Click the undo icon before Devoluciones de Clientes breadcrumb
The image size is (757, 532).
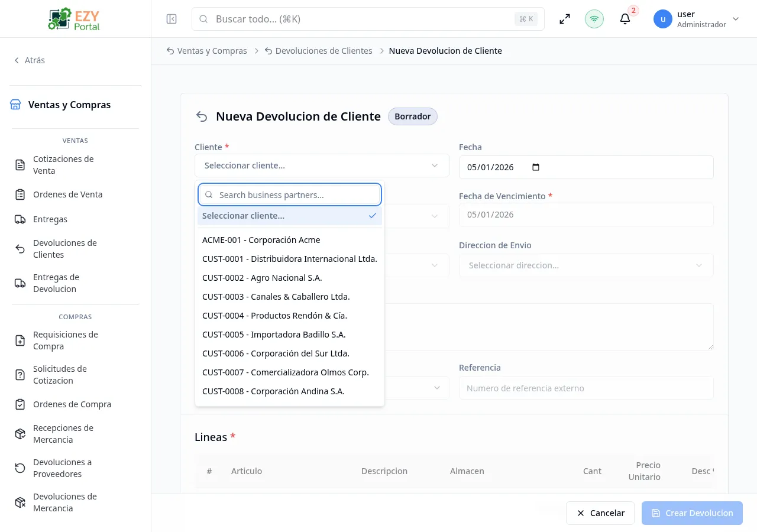(268, 51)
